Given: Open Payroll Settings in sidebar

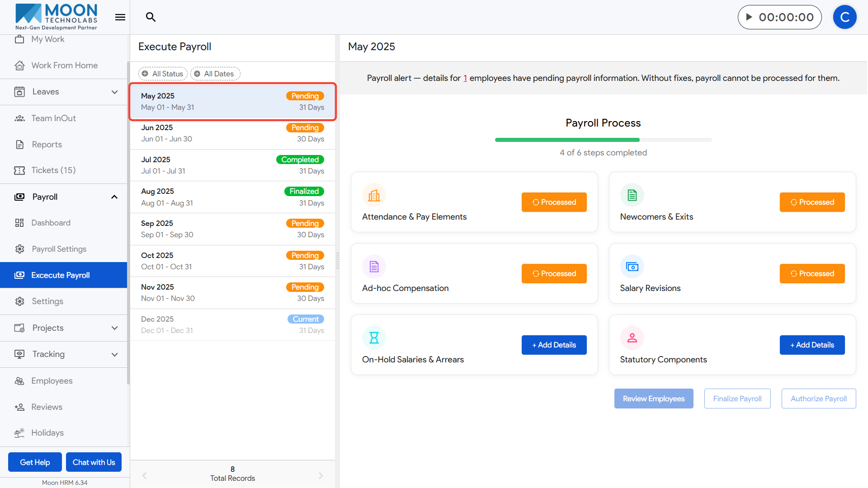Looking at the screenshot, I should coord(59,249).
